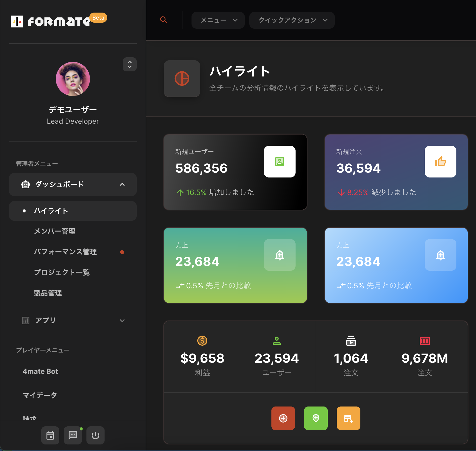Select メンバー管理 in the sidebar

tap(55, 231)
